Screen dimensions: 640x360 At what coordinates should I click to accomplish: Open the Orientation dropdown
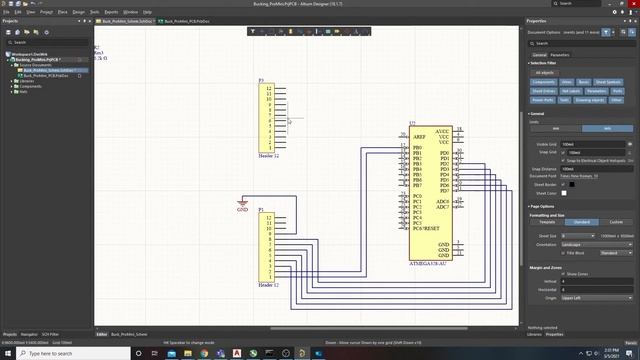click(597, 244)
